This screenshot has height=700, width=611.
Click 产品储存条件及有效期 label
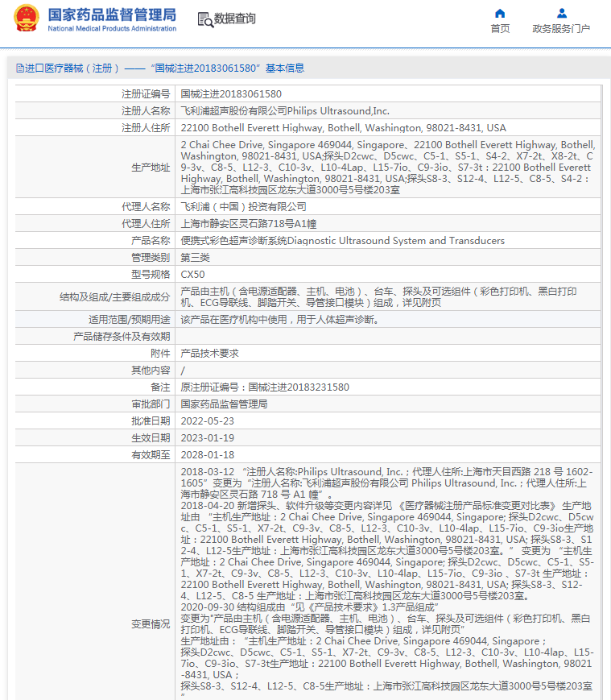[122, 337]
